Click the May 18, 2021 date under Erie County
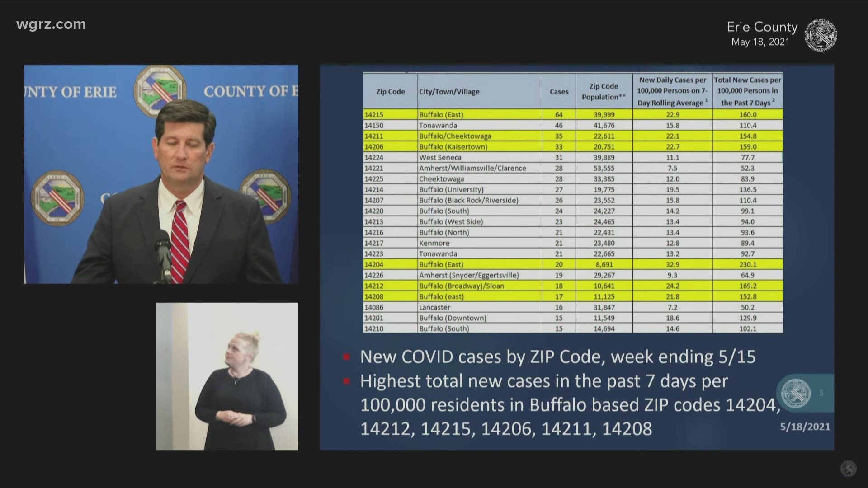This screenshot has width=868, height=488. (760, 42)
